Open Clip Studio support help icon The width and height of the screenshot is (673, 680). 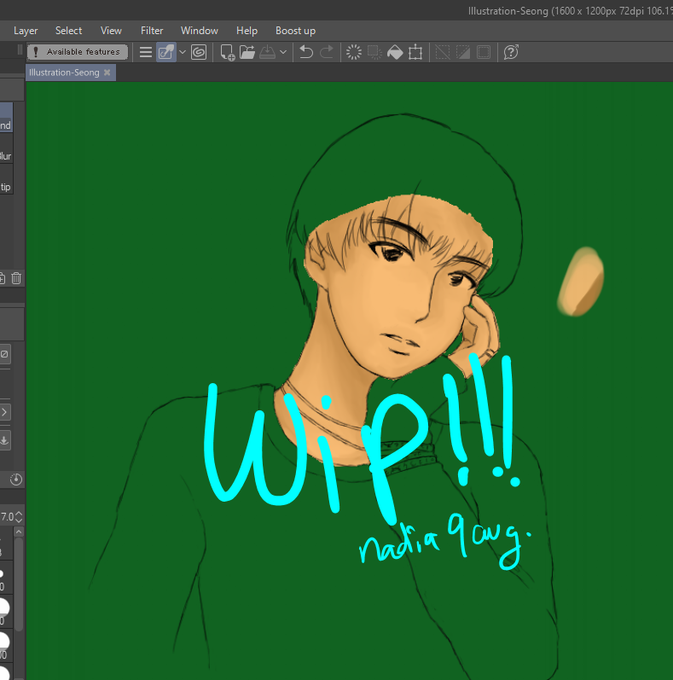pyautogui.click(x=511, y=52)
